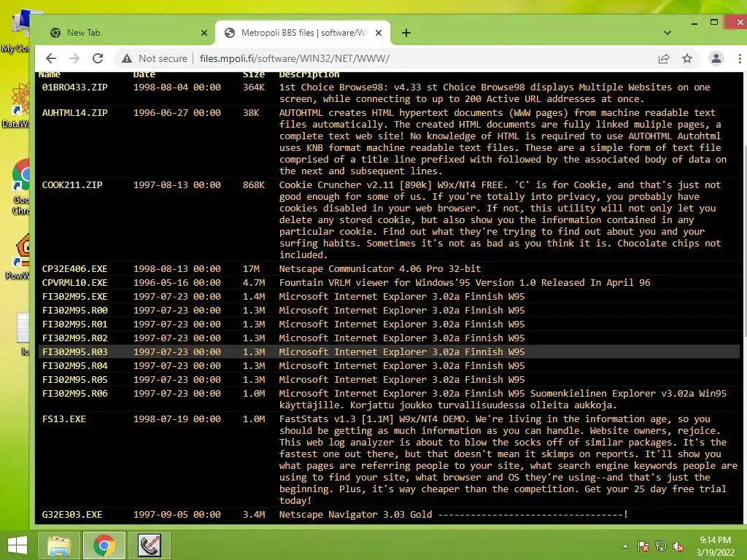
Task: Select the Metropoli BBS files tab
Action: (x=303, y=32)
